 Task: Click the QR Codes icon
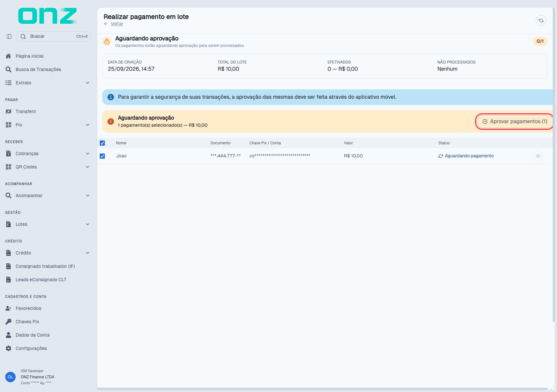coord(8,167)
